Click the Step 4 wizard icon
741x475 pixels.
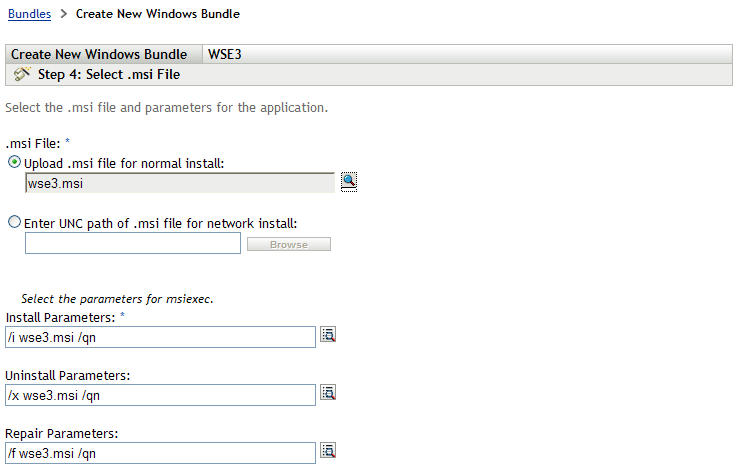click(x=22, y=74)
